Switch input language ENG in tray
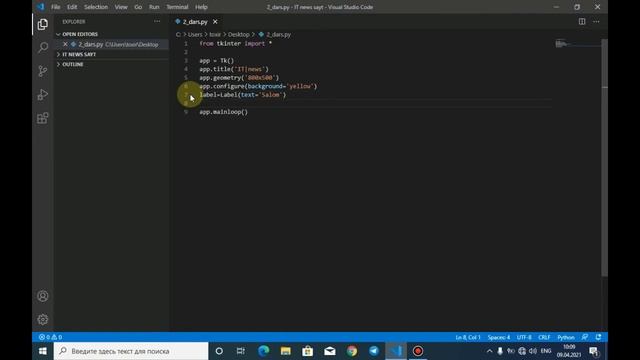640x360 pixels. click(546, 351)
